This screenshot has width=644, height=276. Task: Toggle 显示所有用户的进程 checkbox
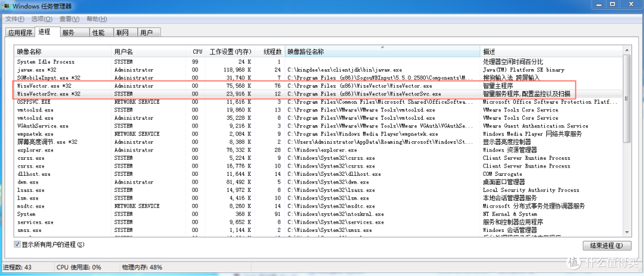(17, 244)
